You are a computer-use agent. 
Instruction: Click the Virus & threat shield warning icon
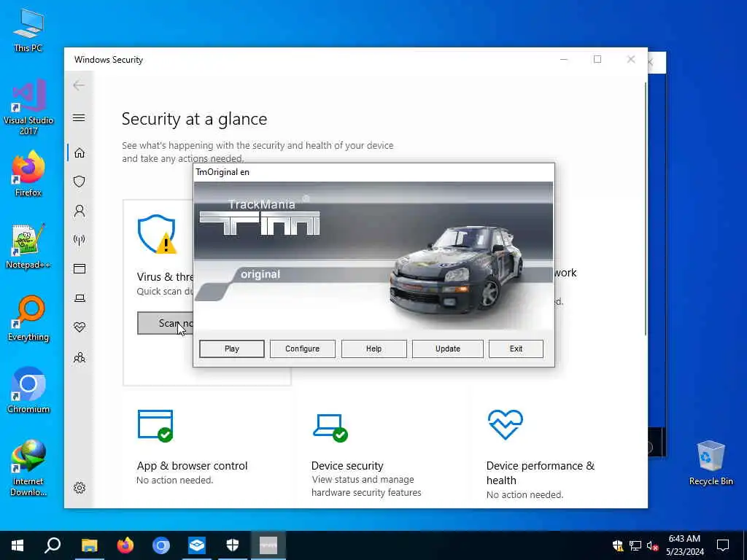tap(158, 234)
